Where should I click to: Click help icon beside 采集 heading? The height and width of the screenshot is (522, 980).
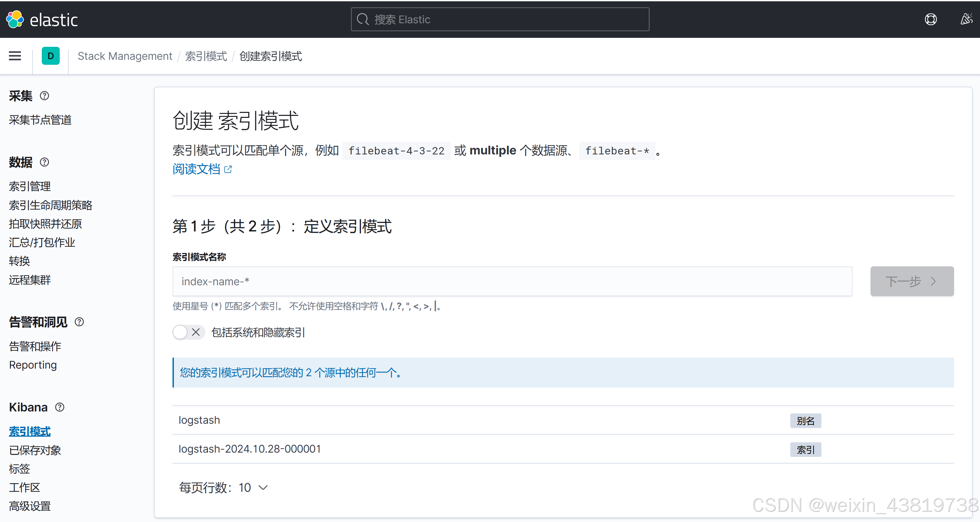pyautogui.click(x=44, y=96)
